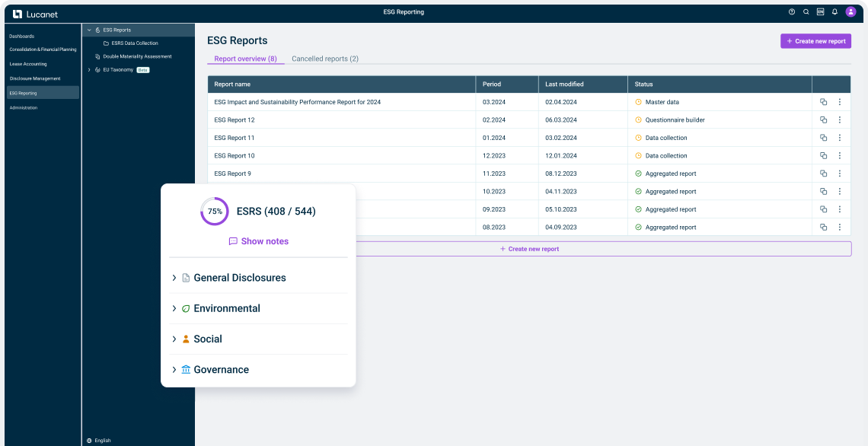The width and height of the screenshot is (868, 446).
Task: Click the Show notes link
Action: (x=259, y=241)
